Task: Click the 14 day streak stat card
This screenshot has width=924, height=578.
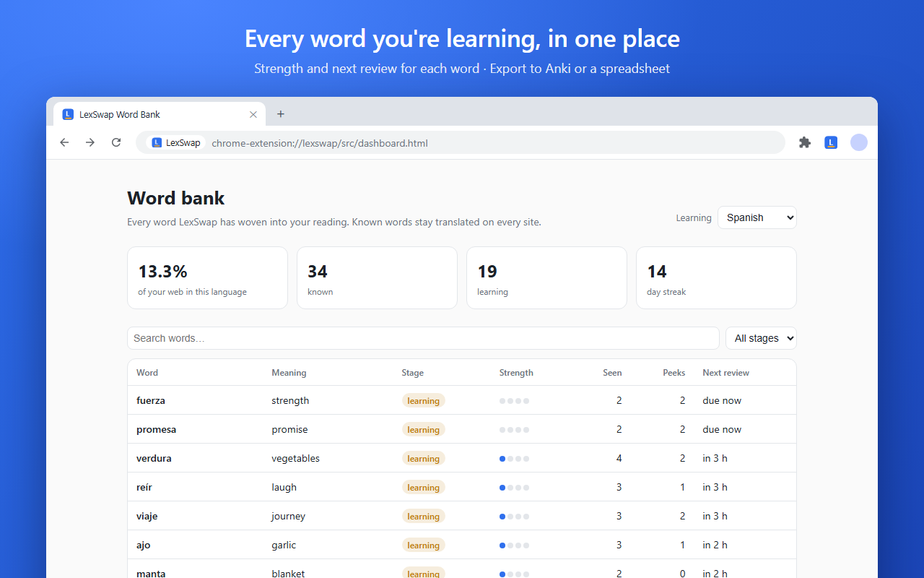Action: pyautogui.click(x=716, y=278)
